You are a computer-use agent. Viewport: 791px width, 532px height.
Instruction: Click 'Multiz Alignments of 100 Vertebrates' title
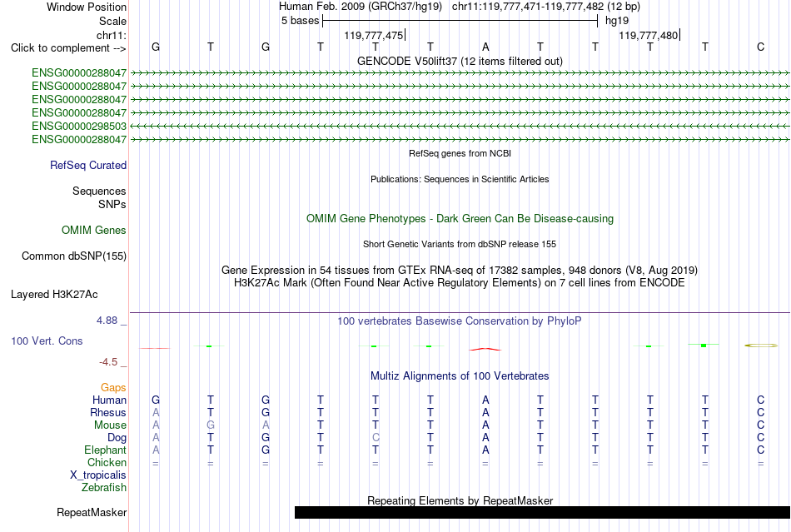coord(460,376)
